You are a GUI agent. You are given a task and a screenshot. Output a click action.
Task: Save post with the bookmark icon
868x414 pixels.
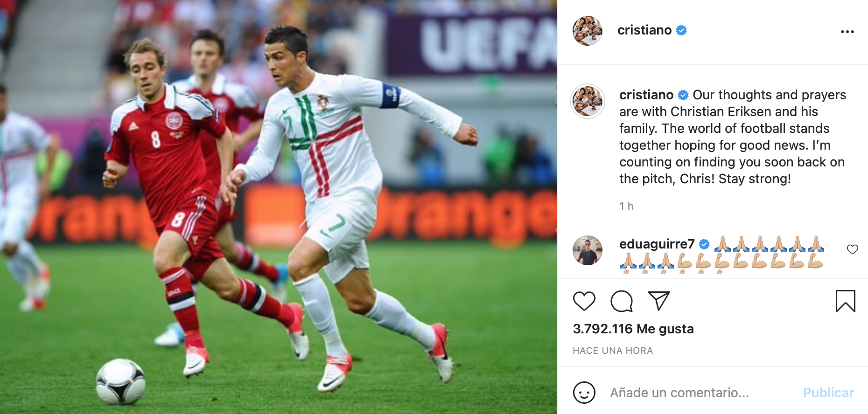tap(845, 301)
